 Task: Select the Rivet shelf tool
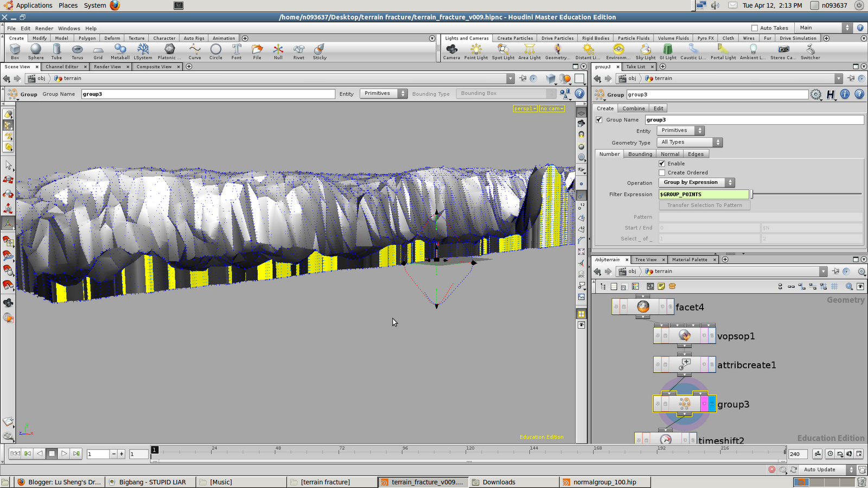tap(299, 52)
